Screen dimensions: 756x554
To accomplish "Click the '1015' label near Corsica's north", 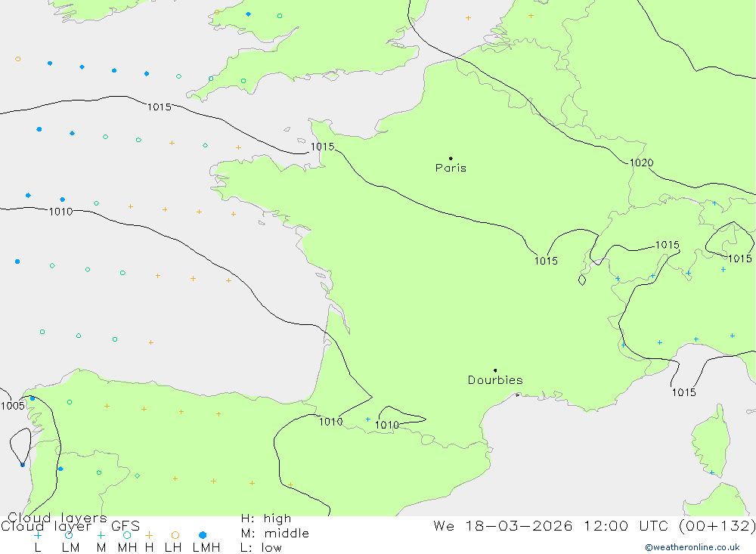I will click(x=683, y=392).
